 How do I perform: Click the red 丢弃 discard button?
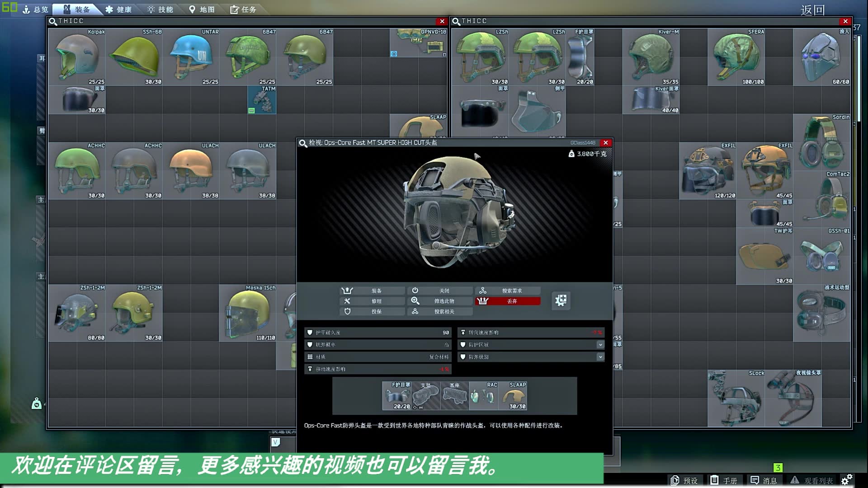coord(508,301)
